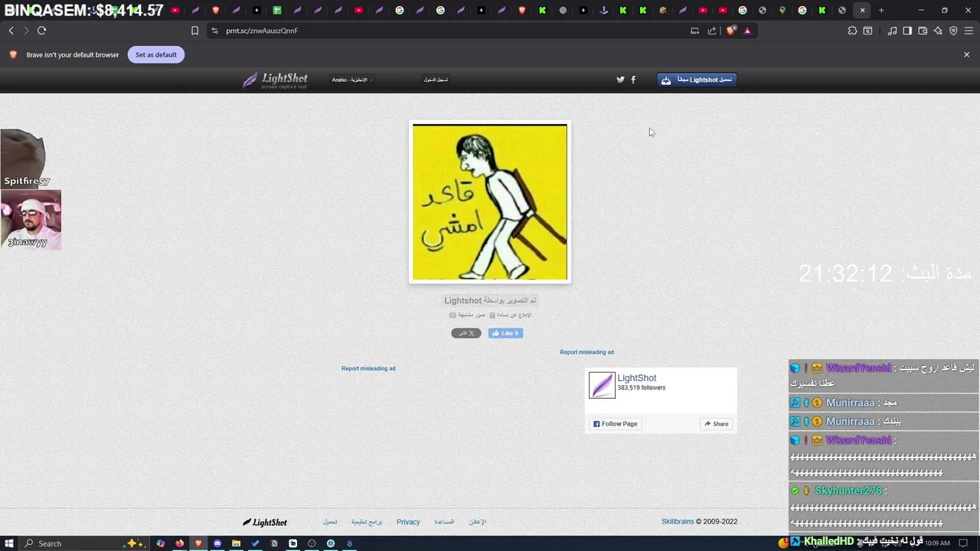Open File Explorer from the taskbar

[x=236, y=543]
